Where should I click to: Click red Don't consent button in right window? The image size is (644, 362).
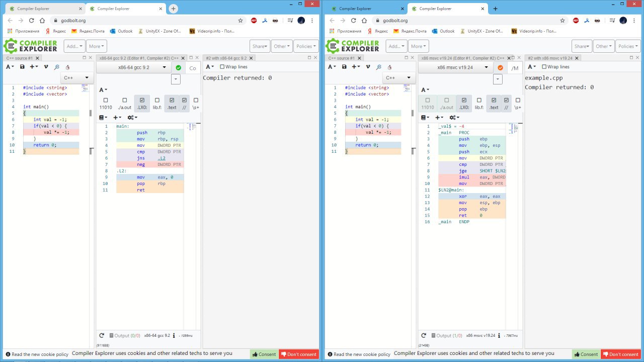point(621,354)
